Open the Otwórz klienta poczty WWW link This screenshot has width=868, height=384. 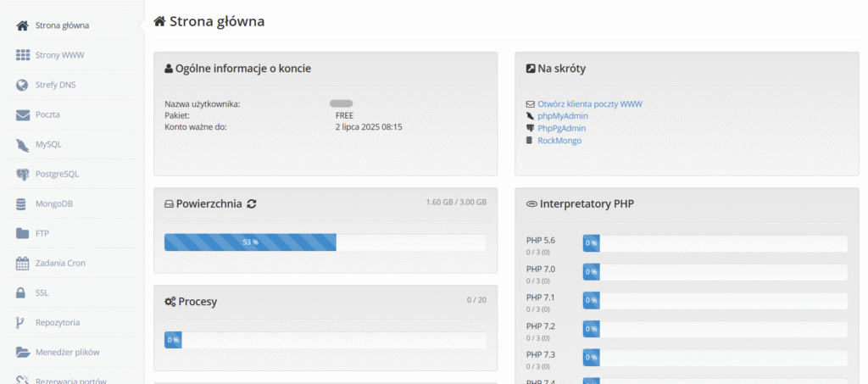click(x=590, y=104)
